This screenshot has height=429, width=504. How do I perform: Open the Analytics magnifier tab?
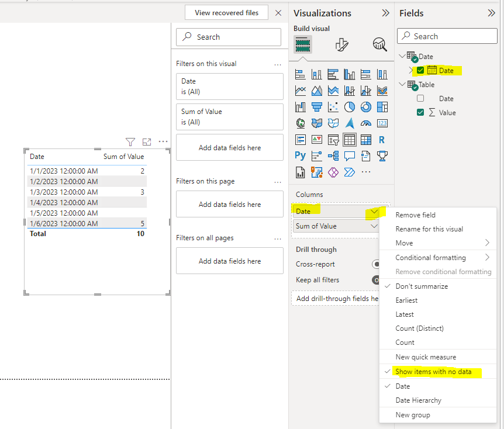tap(379, 44)
